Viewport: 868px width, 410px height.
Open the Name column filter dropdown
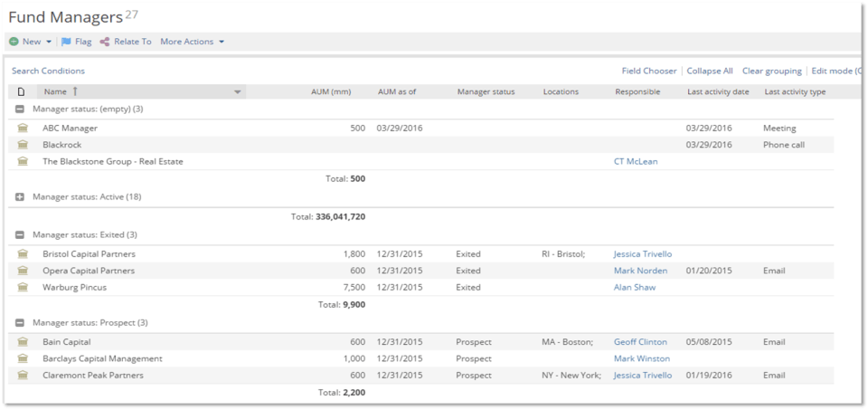[x=238, y=91]
